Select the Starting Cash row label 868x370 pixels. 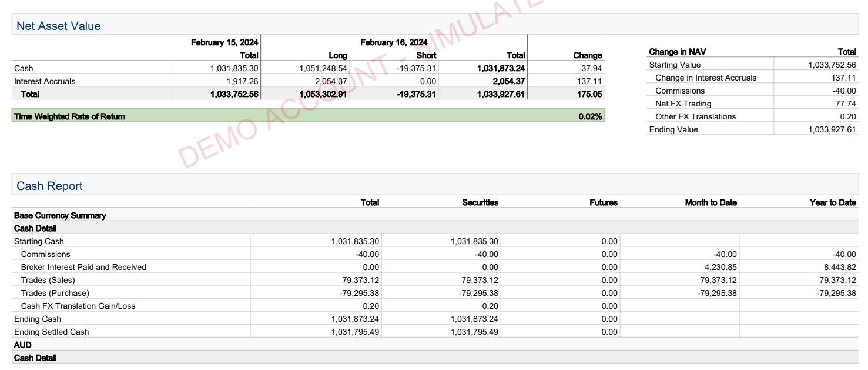coord(39,241)
